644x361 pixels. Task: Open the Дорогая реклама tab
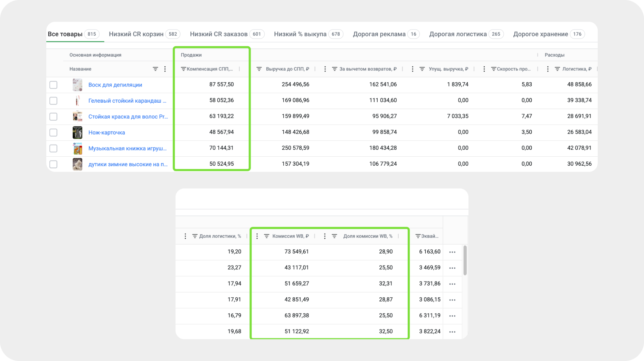(x=379, y=34)
